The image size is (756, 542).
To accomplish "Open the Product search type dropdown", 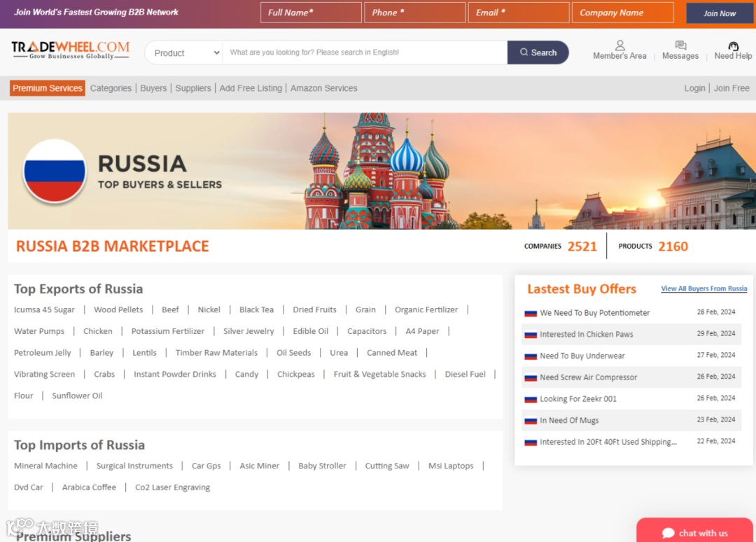I will pos(185,53).
